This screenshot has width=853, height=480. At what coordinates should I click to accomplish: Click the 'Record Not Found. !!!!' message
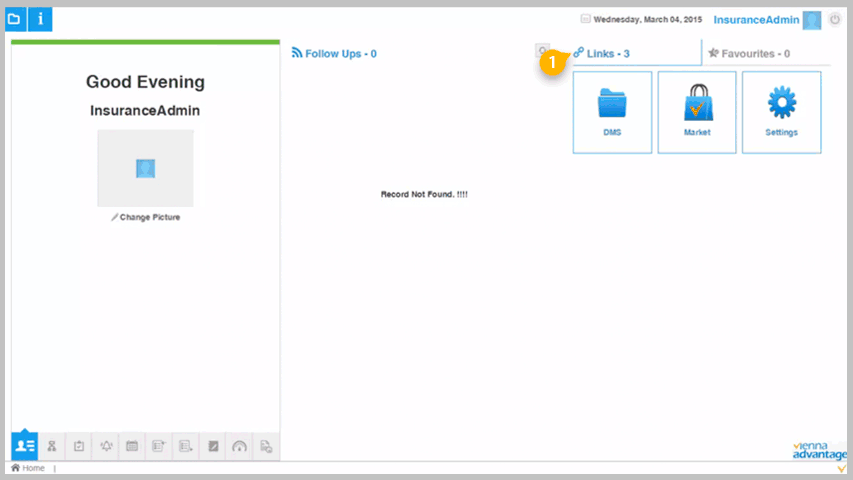[424, 194]
